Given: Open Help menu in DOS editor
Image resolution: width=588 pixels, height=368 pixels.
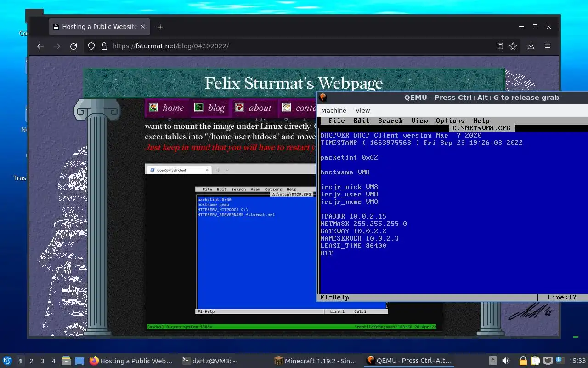Looking at the screenshot, I should click(x=481, y=121).
